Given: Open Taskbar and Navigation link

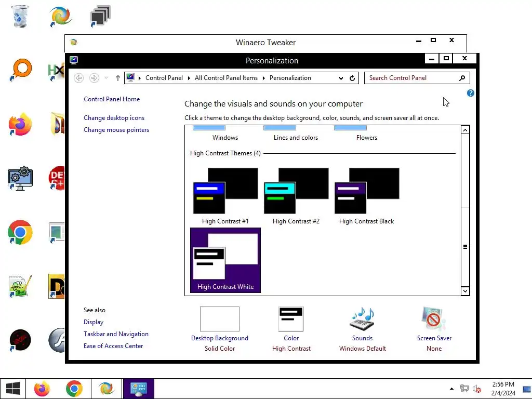Looking at the screenshot, I should (116, 334).
